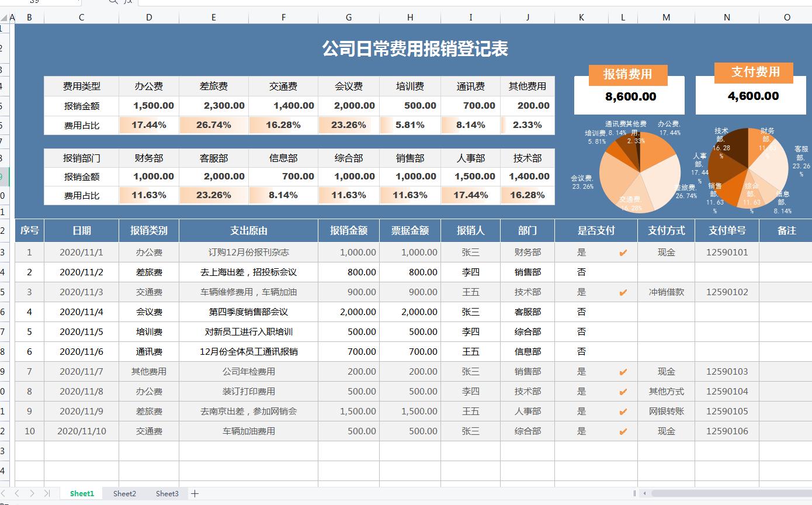Toggle the payment checkmark for 去南京出差 row

[x=623, y=411]
